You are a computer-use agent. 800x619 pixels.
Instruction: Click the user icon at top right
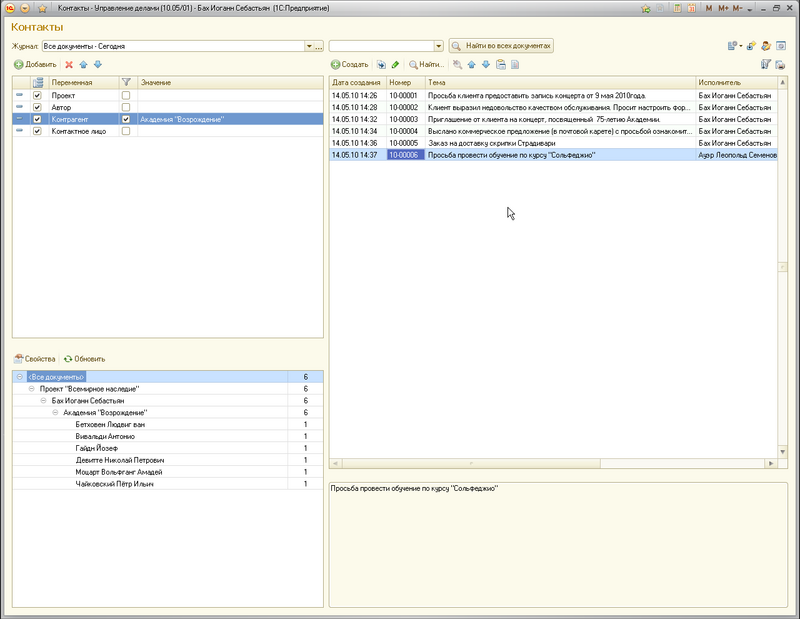click(x=766, y=46)
